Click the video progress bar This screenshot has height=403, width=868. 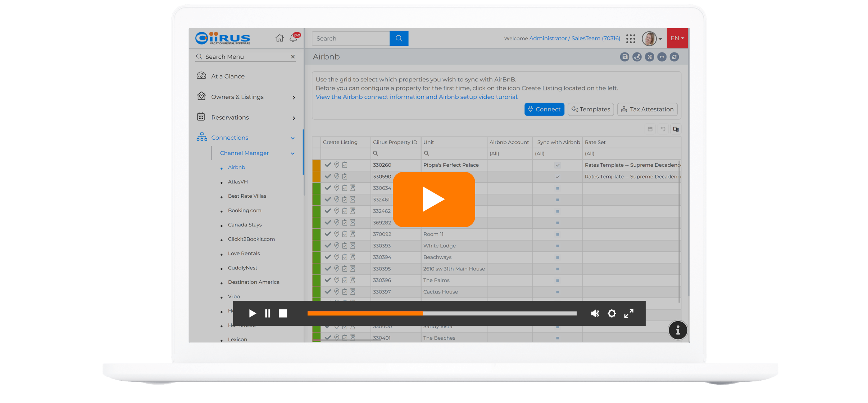(442, 313)
